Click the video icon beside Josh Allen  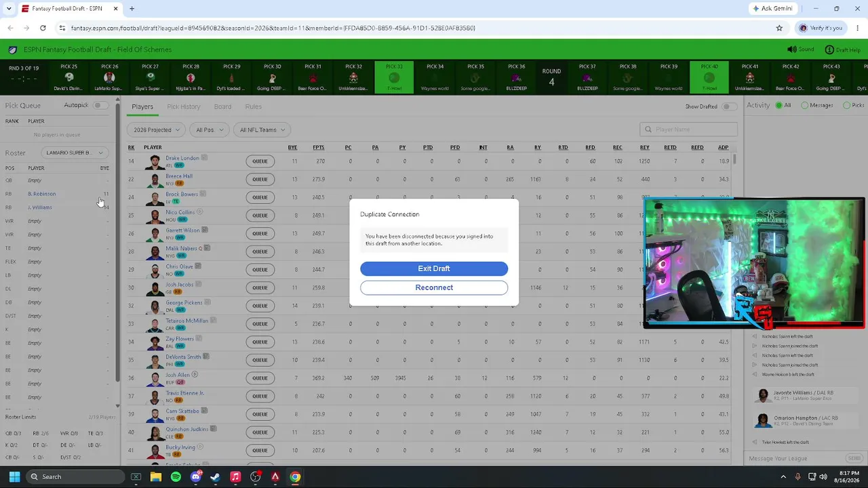click(195, 374)
